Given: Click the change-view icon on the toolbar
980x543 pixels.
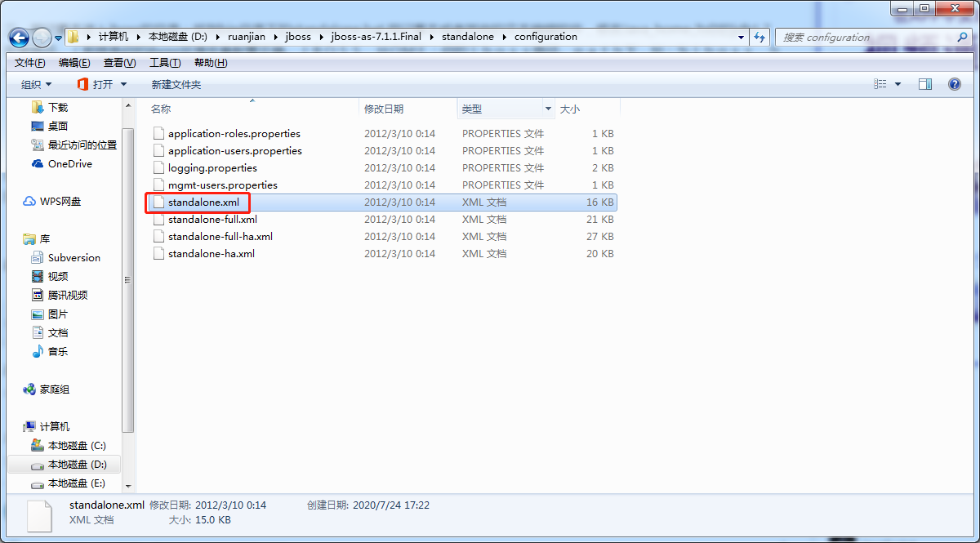Looking at the screenshot, I should pyautogui.click(x=880, y=83).
